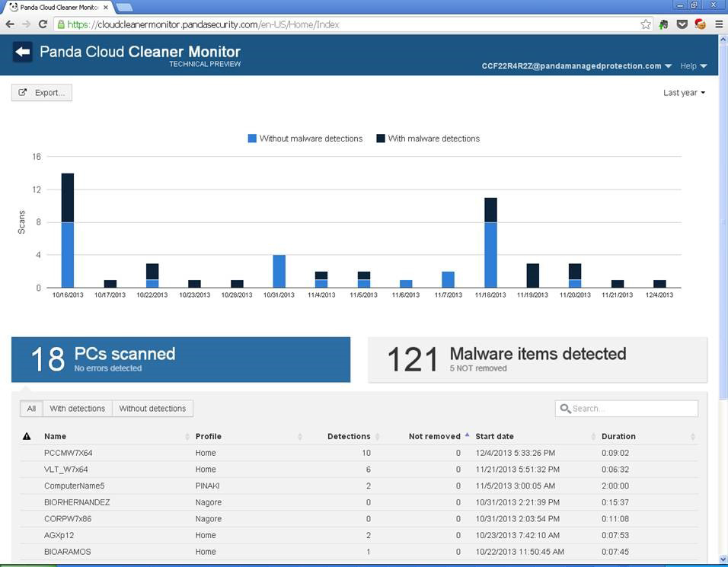The image size is (728, 567).
Task: Click the 12/4/2013 5:33:26 PM date cell
Action: pyautogui.click(x=515, y=453)
